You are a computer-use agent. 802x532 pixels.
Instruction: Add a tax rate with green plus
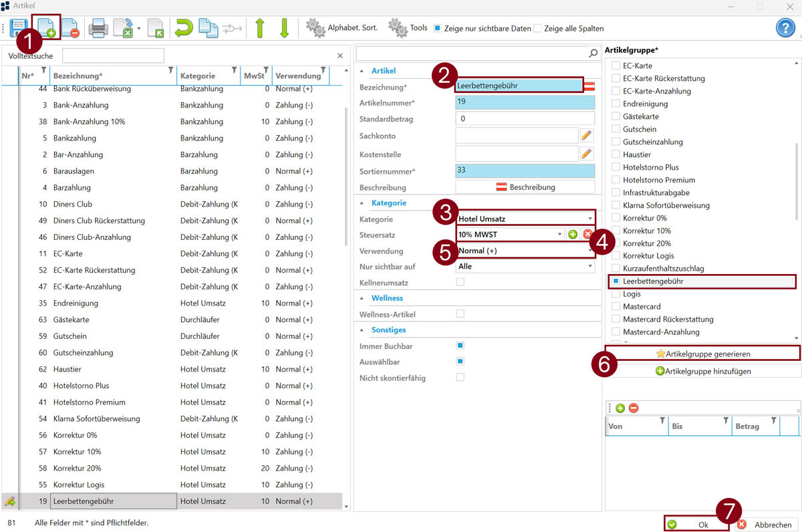click(573, 234)
